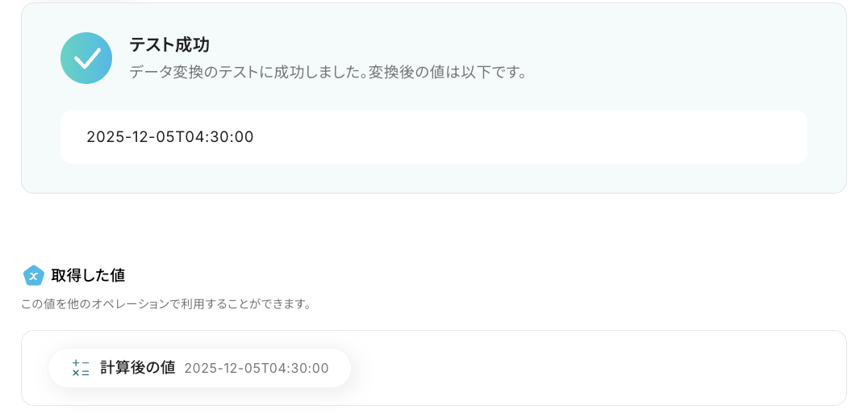Click the green checkmark success icon
Image resolution: width=868 pixels, height=418 pixels.
click(86, 58)
